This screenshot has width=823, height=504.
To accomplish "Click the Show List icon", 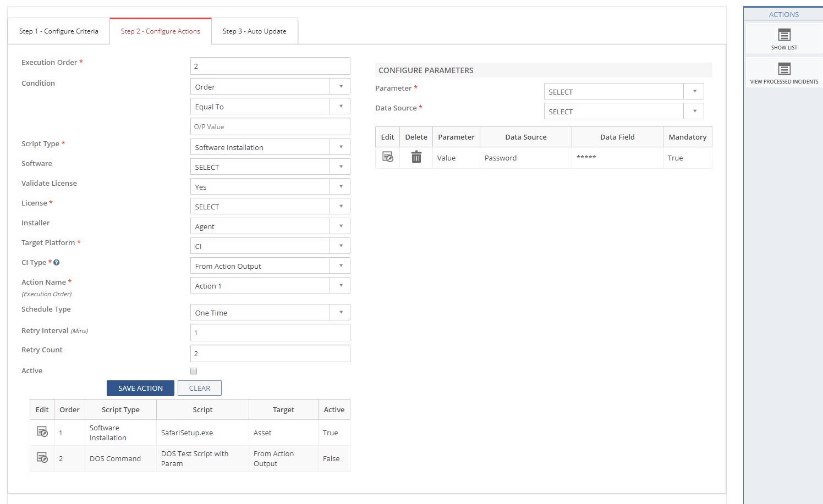I will pos(784,35).
